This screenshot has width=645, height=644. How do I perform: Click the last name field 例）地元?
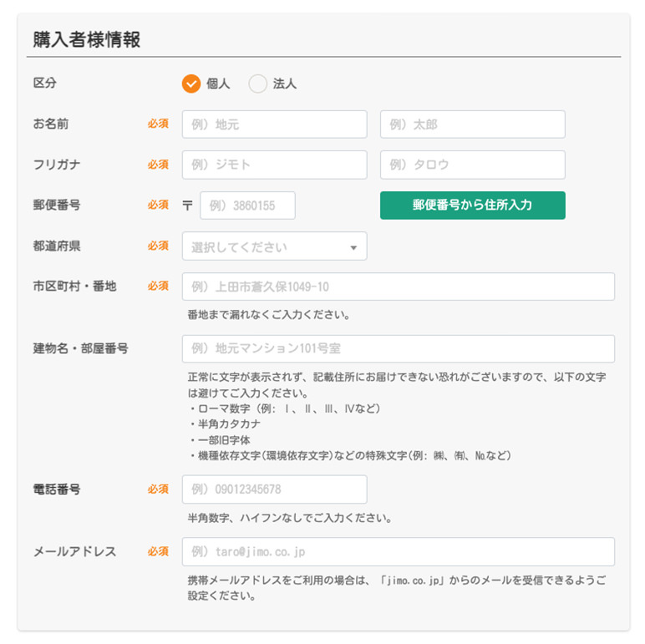[274, 124]
